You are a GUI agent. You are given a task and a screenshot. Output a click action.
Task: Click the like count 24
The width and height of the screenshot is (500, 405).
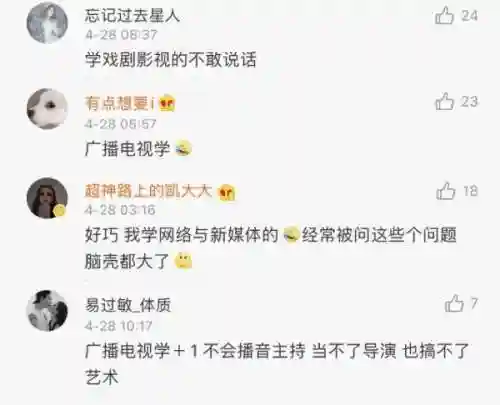point(469,16)
